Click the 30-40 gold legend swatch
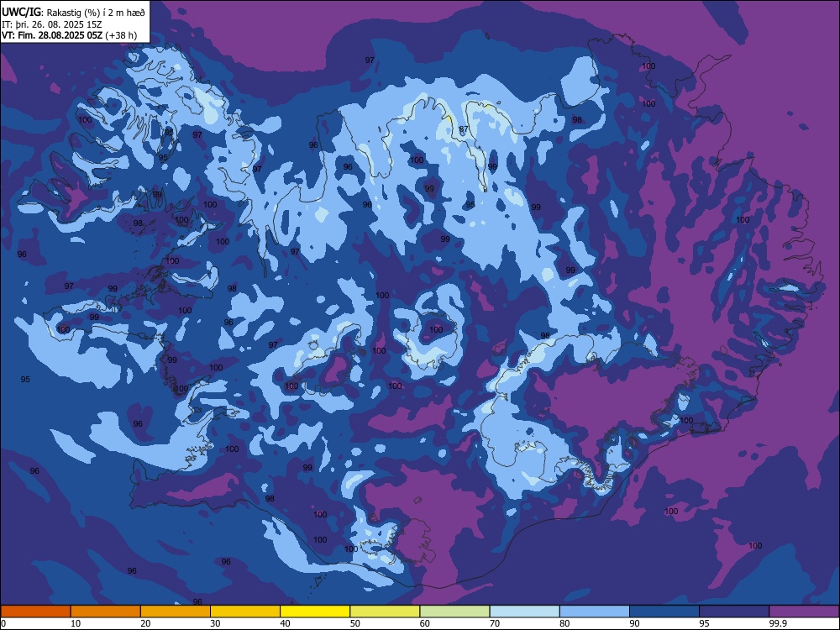The height and width of the screenshot is (630, 840). point(245,612)
